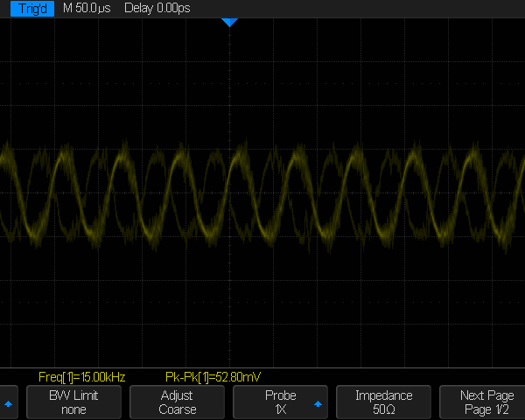The width and height of the screenshot is (525, 420).
Task: Toggle Adjust between Coarse and Fine
Action: (x=177, y=402)
